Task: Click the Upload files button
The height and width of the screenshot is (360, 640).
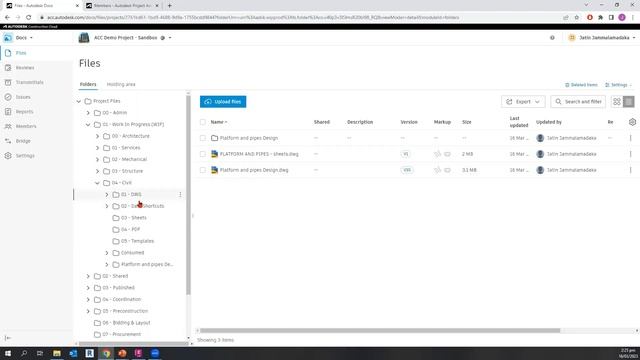Action: pyautogui.click(x=223, y=102)
